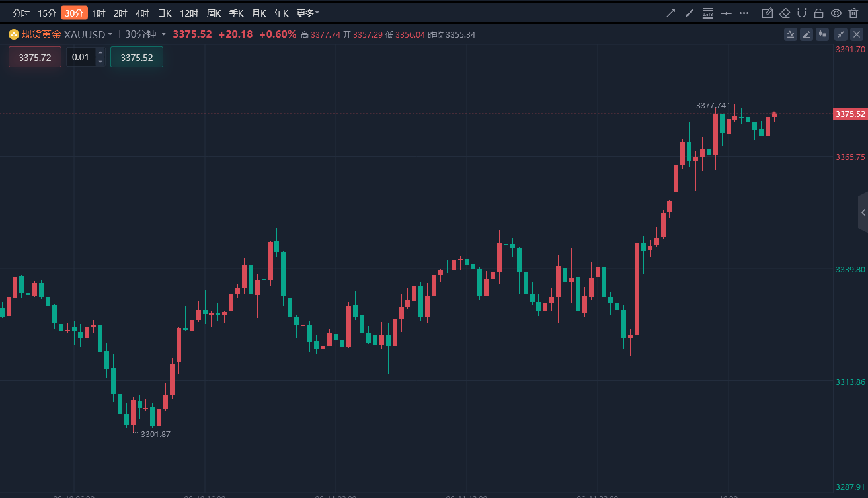The image size is (868, 498).
Task: Open the 更多 timeframe dropdown
Action: [x=307, y=13]
